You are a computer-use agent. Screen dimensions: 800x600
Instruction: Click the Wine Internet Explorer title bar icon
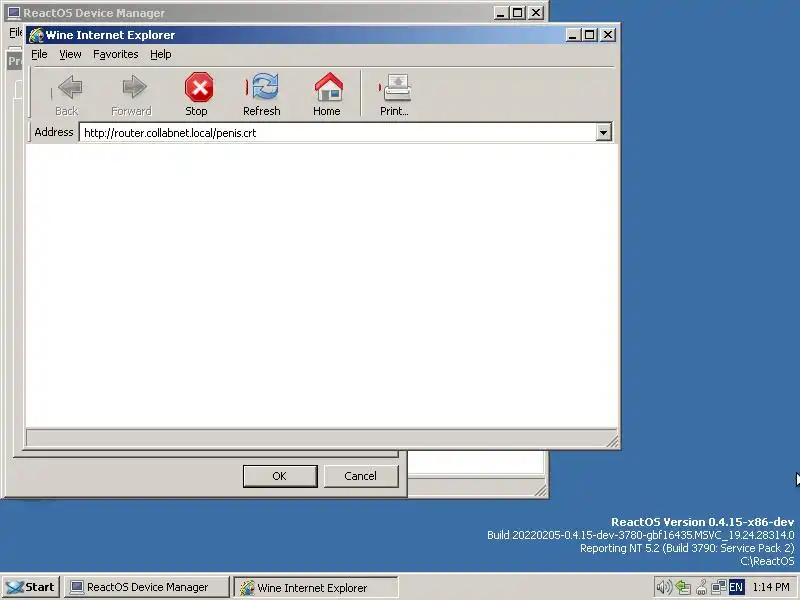click(36, 35)
